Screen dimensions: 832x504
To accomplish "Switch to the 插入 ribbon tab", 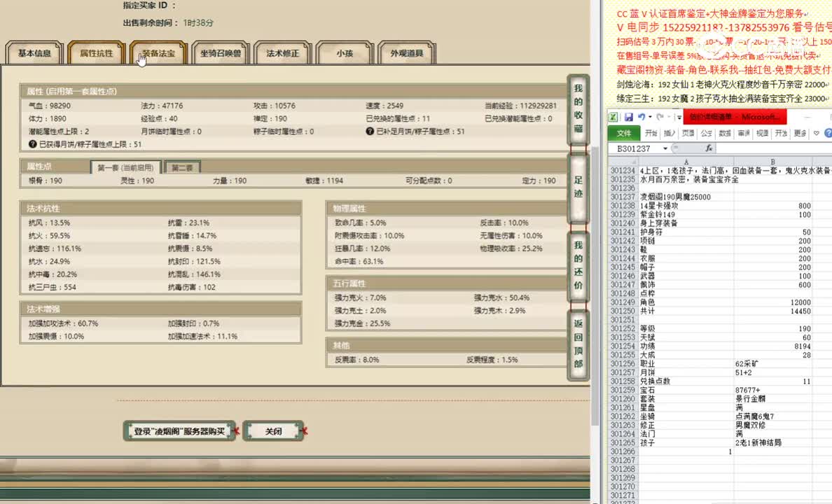I will point(669,133).
